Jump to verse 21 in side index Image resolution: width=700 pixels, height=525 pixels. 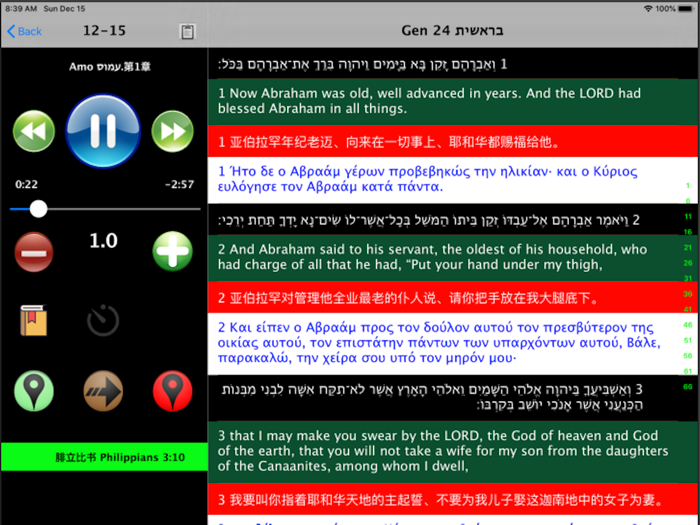[x=688, y=247]
